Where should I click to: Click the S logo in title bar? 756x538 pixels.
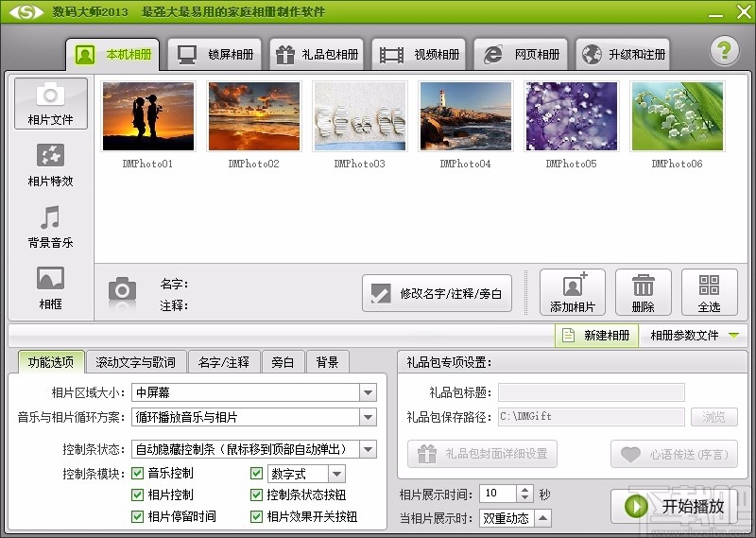coord(26,11)
